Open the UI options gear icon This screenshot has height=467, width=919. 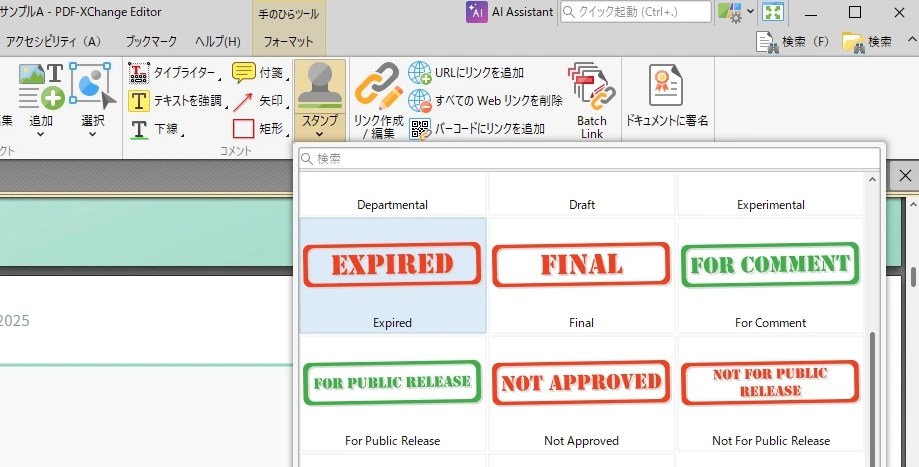point(730,12)
